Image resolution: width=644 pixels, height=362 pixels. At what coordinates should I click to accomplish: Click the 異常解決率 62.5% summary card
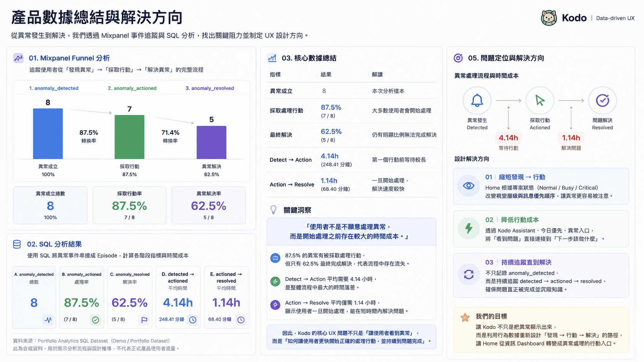click(x=208, y=205)
